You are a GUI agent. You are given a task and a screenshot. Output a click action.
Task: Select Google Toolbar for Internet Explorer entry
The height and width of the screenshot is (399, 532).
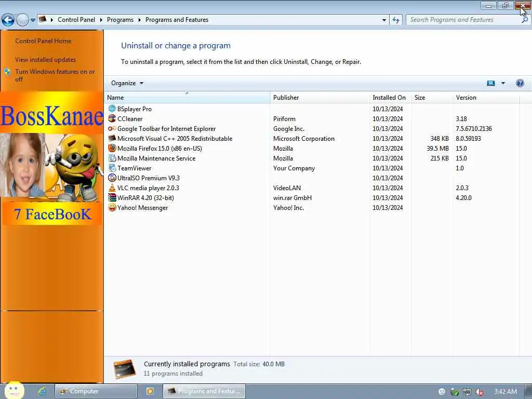tap(167, 129)
